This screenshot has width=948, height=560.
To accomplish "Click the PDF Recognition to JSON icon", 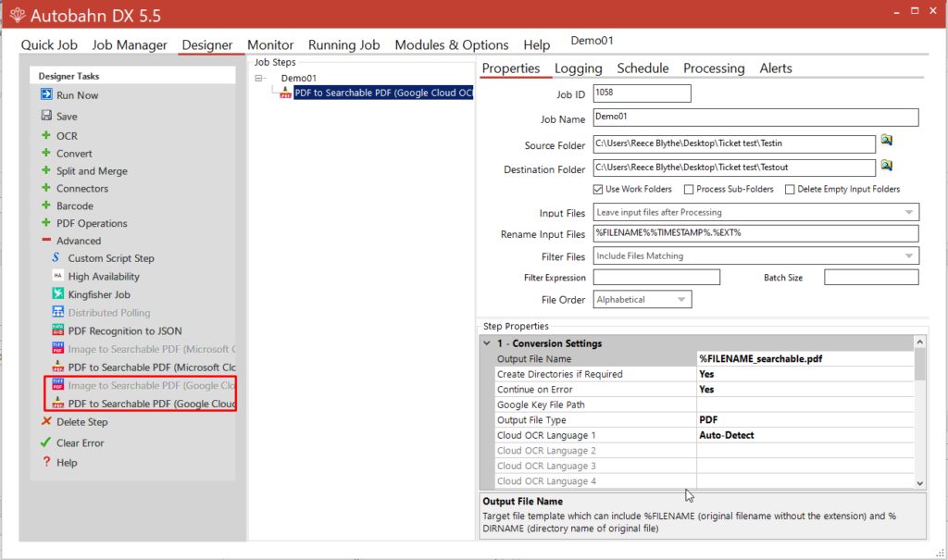I will (57, 330).
